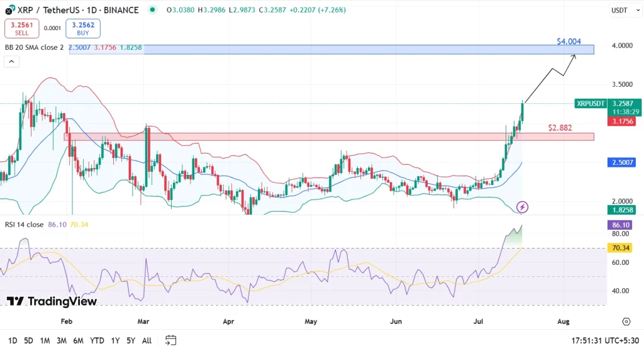644x348 pixels.
Task: Select the 1D time range
Action: point(13,340)
